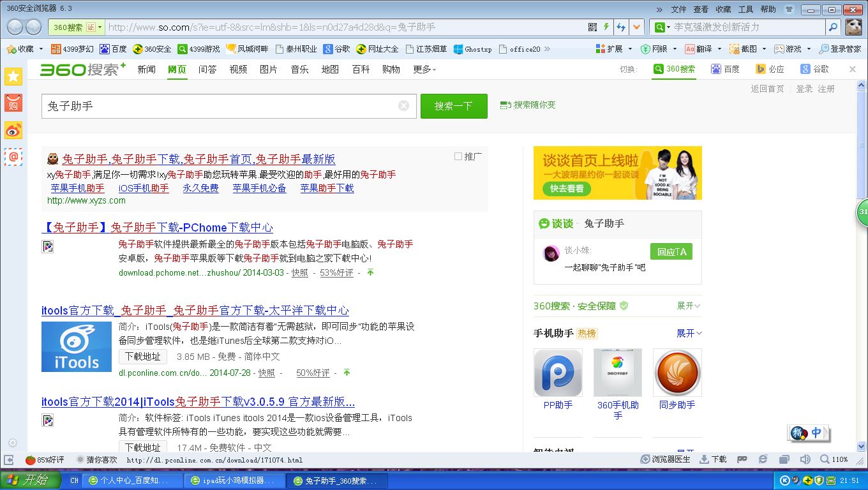
Task: Open the yellow star favorites sidebar icon
Action: point(13,76)
